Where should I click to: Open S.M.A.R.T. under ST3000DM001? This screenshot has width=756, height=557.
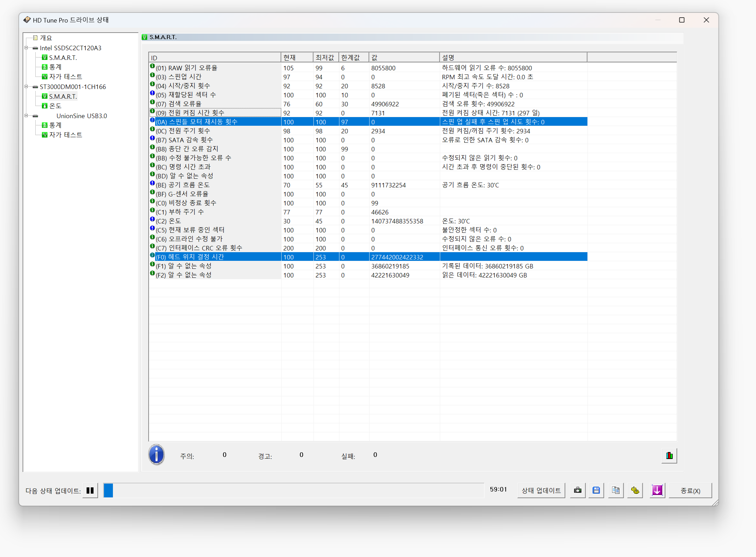click(63, 96)
